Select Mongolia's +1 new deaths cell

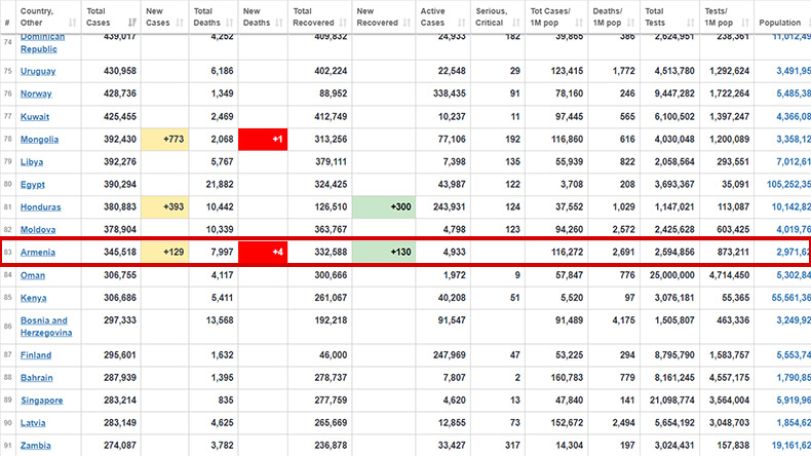[263, 140]
